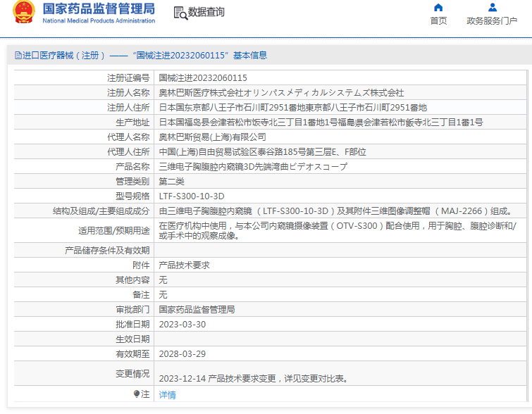532x414 pixels.
Task: Select the 代理人住所 label cell
Action: point(128,152)
